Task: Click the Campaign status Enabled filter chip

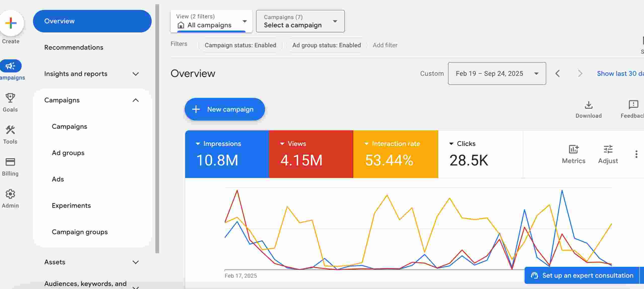Action: pos(240,45)
